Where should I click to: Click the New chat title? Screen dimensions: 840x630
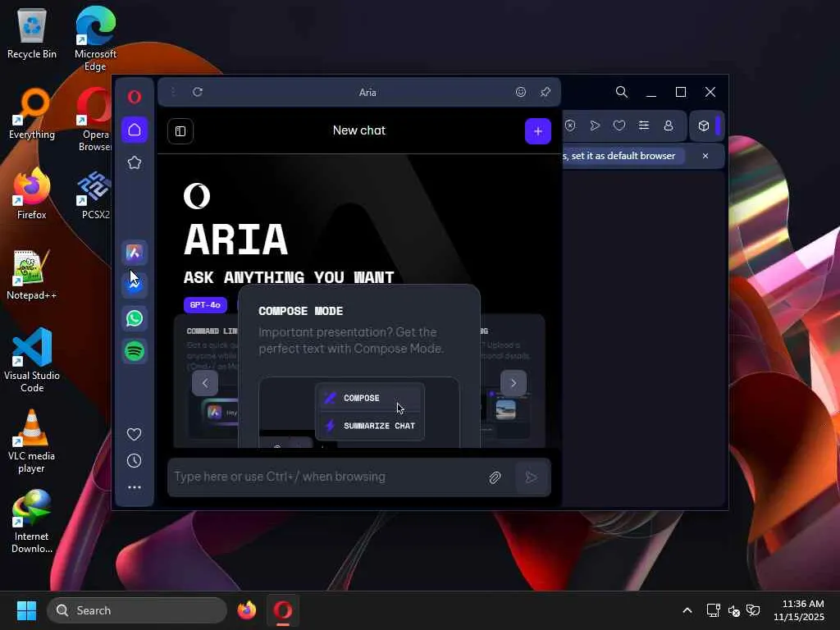(x=359, y=130)
